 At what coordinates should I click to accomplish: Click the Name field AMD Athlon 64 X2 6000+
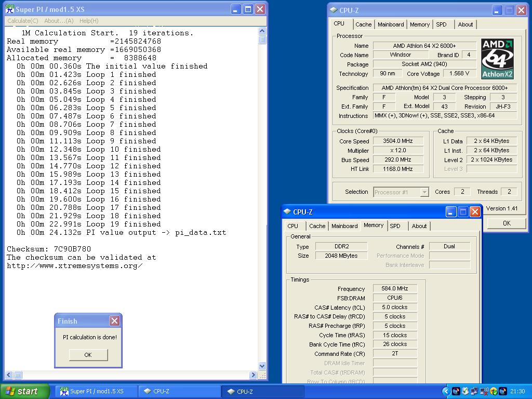(x=424, y=46)
